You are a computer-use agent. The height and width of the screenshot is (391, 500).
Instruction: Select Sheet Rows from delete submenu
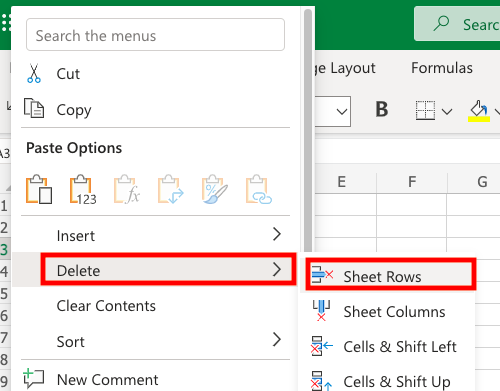[x=391, y=275]
